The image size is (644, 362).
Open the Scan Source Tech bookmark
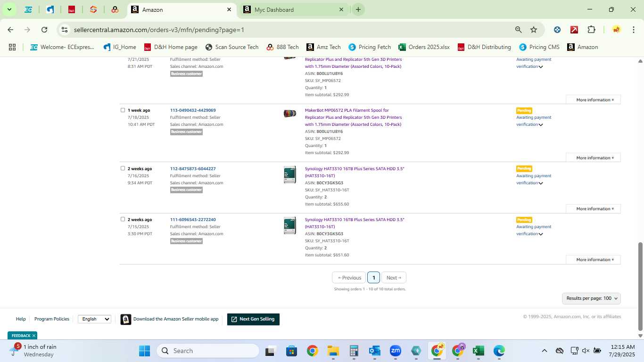232,47
